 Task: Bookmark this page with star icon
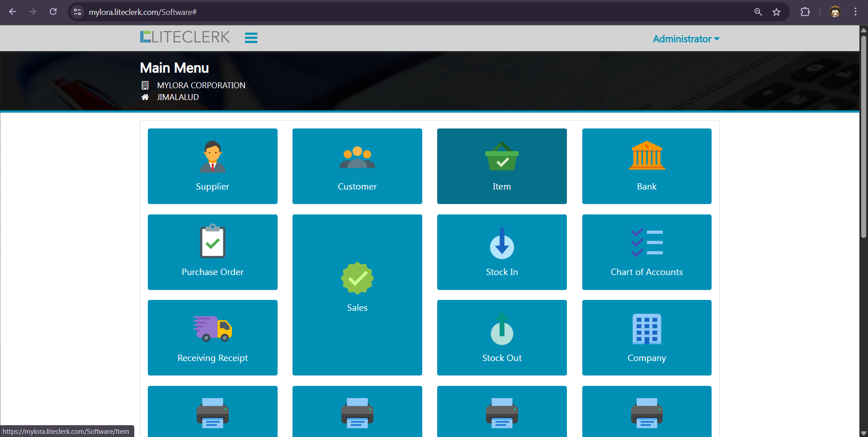776,12
